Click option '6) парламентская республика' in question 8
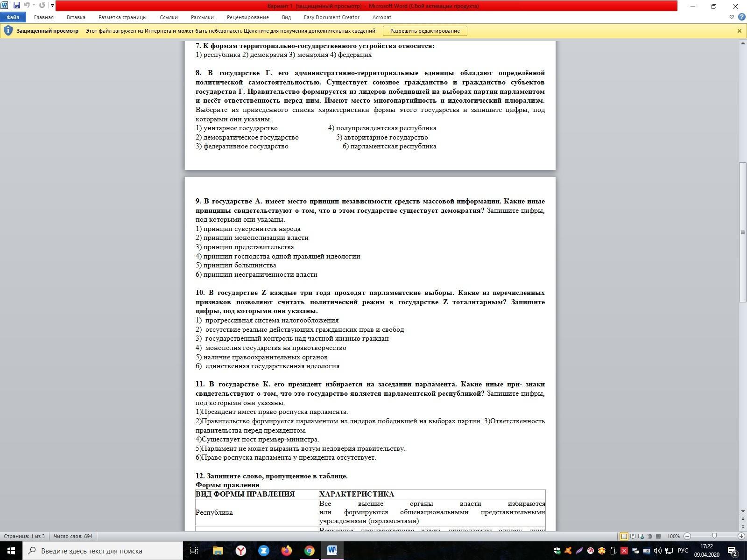 point(389,146)
